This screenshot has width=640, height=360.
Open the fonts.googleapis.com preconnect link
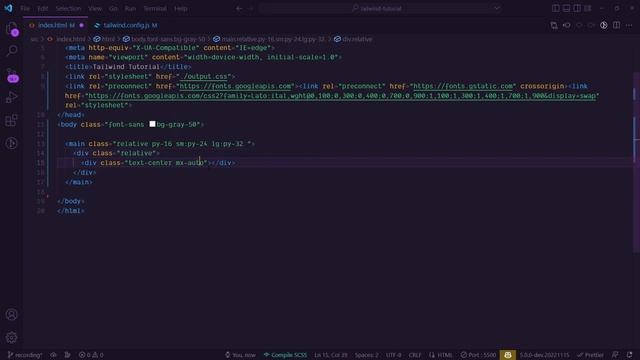pos(236,86)
